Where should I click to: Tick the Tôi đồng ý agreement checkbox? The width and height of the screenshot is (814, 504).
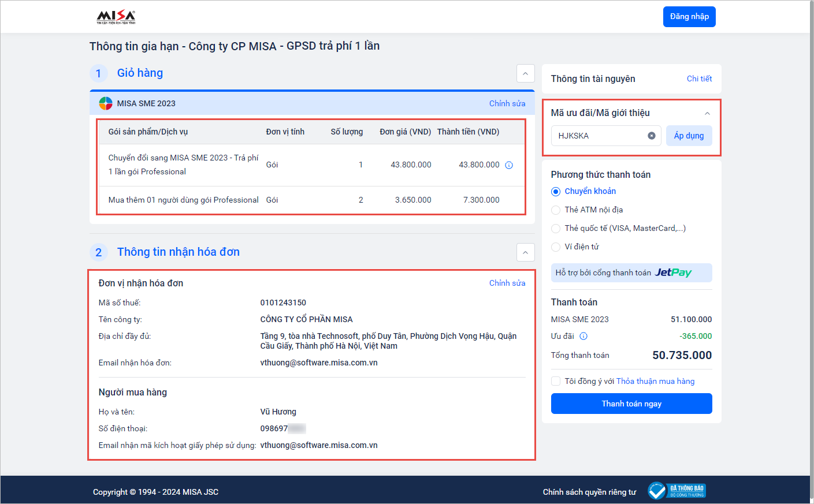pyautogui.click(x=556, y=381)
